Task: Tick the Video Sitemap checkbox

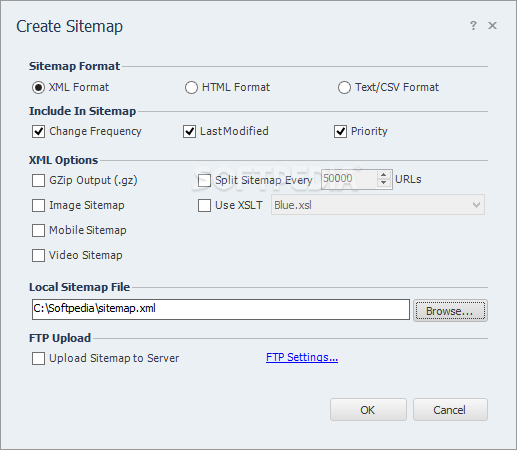Action: click(x=38, y=255)
